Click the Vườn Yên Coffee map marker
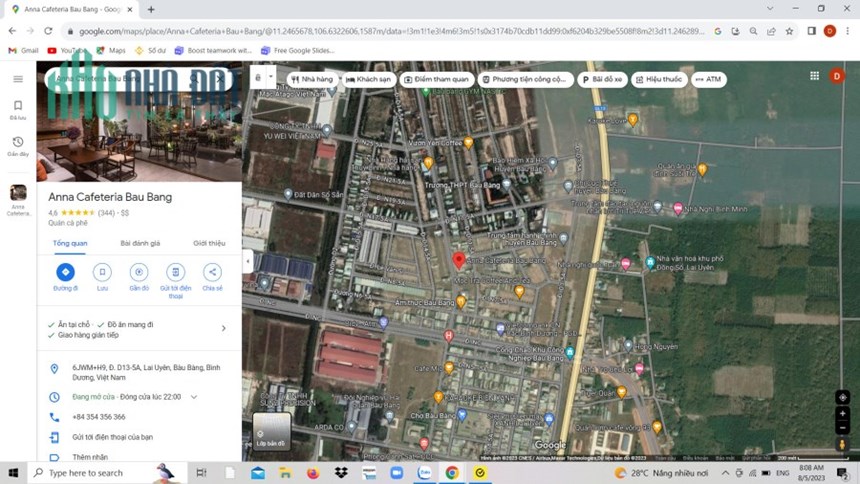The image size is (860, 484). pyautogui.click(x=468, y=143)
